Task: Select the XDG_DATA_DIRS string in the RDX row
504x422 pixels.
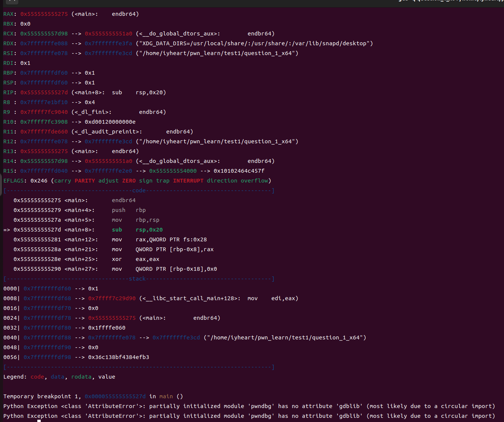Action: click(x=254, y=43)
